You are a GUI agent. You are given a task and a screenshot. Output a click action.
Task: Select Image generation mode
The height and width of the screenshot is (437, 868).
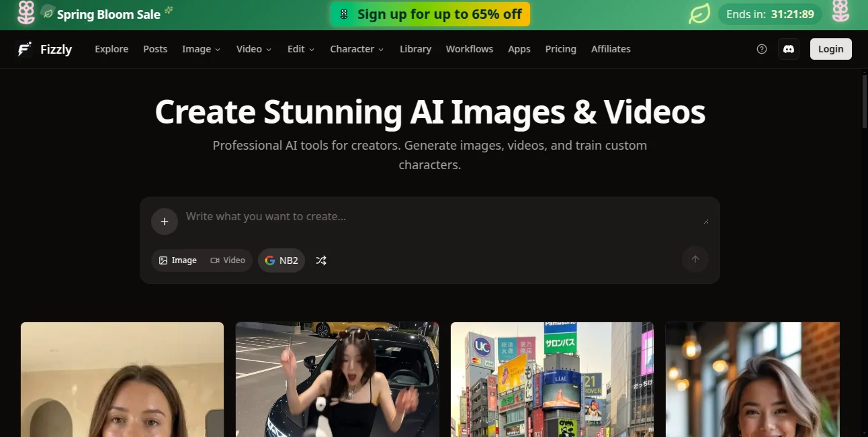click(178, 260)
